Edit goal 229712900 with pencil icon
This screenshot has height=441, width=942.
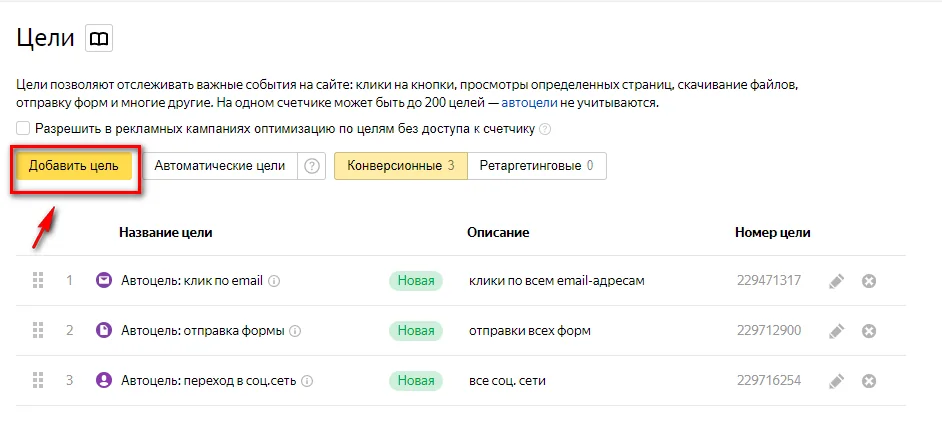(x=836, y=330)
